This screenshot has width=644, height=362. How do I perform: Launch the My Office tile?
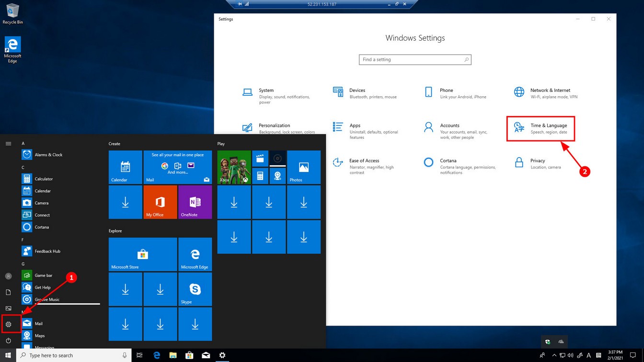(x=161, y=202)
